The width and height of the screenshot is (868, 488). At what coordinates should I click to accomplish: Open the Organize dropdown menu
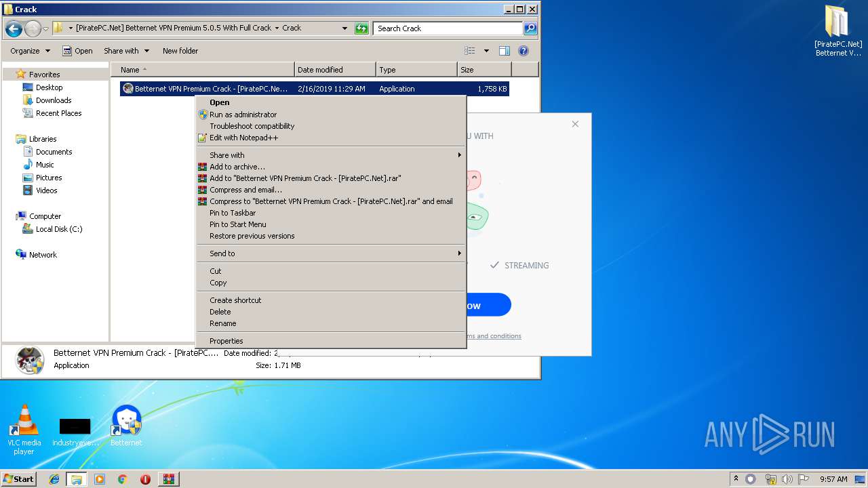pos(31,51)
